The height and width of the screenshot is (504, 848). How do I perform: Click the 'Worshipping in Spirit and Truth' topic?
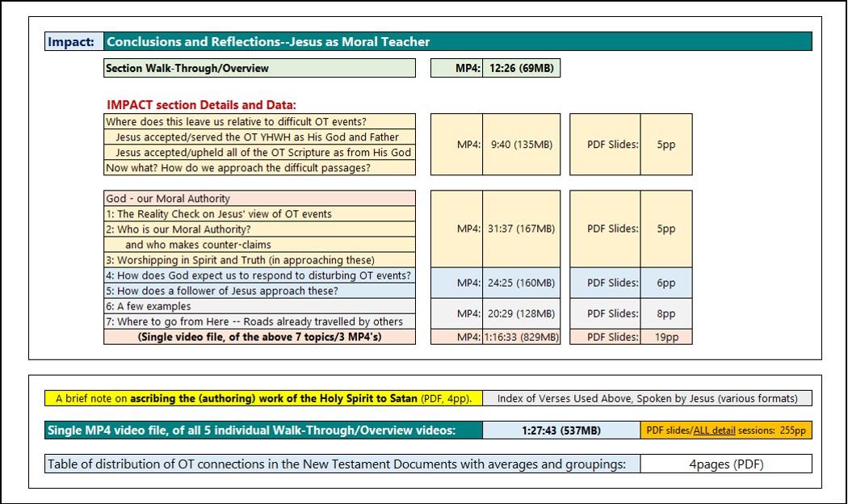tap(259, 260)
